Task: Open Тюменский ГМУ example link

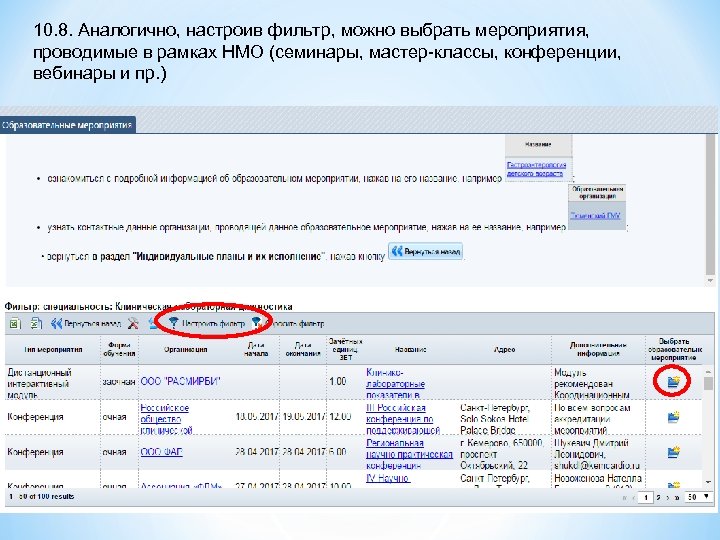Action: (596, 215)
